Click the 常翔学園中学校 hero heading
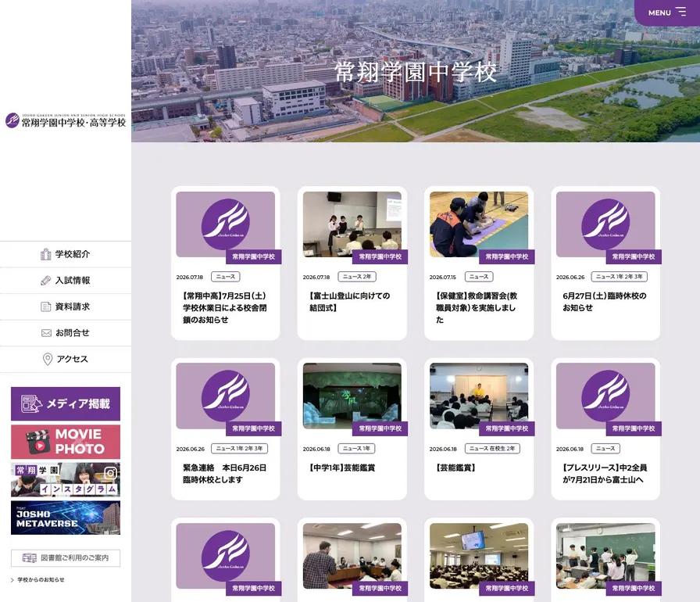The image size is (700, 602). coord(416,73)
